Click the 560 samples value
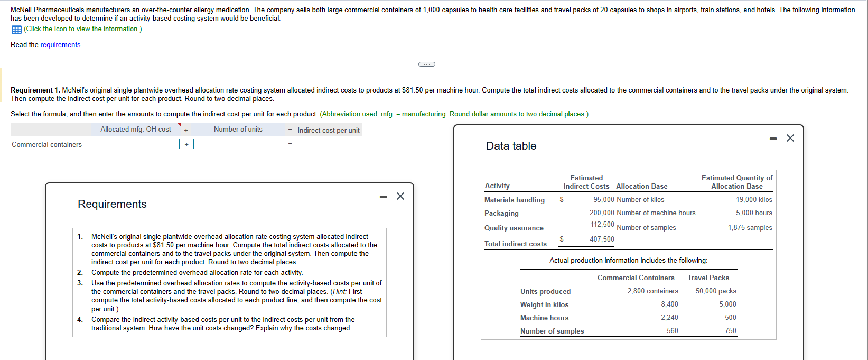 [672, 331]
